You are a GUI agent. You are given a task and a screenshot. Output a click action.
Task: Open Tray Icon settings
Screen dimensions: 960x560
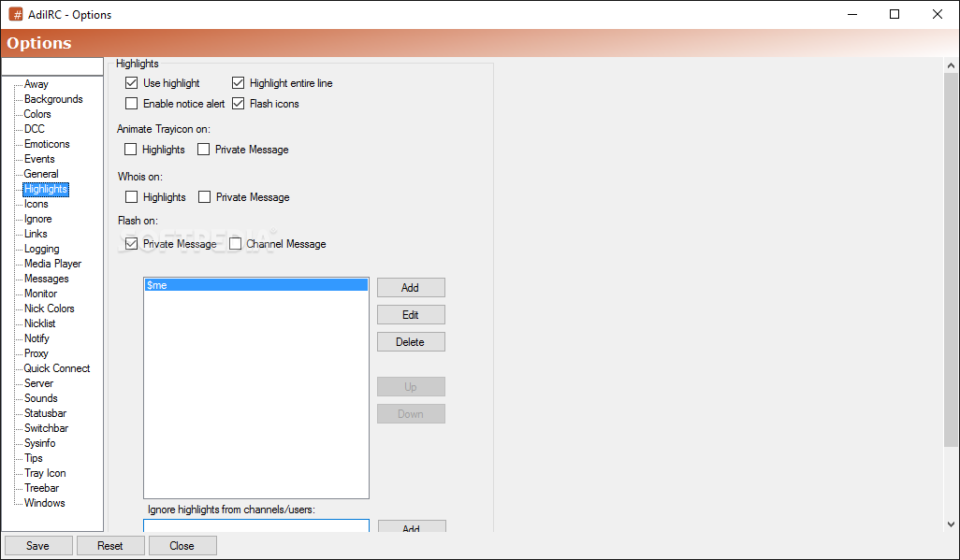click(45, 473)
